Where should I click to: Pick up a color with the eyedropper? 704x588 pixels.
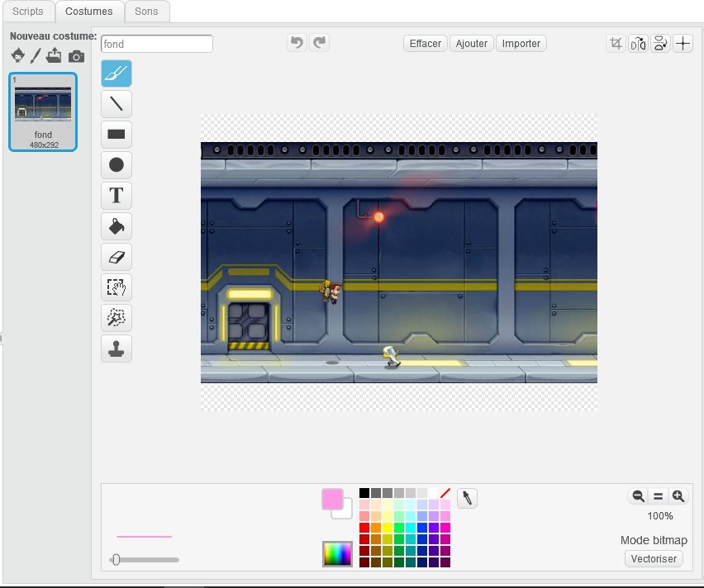point(467,498)
